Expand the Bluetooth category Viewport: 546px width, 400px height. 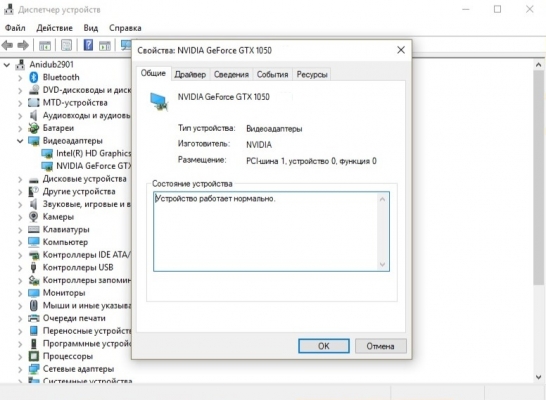20,78
